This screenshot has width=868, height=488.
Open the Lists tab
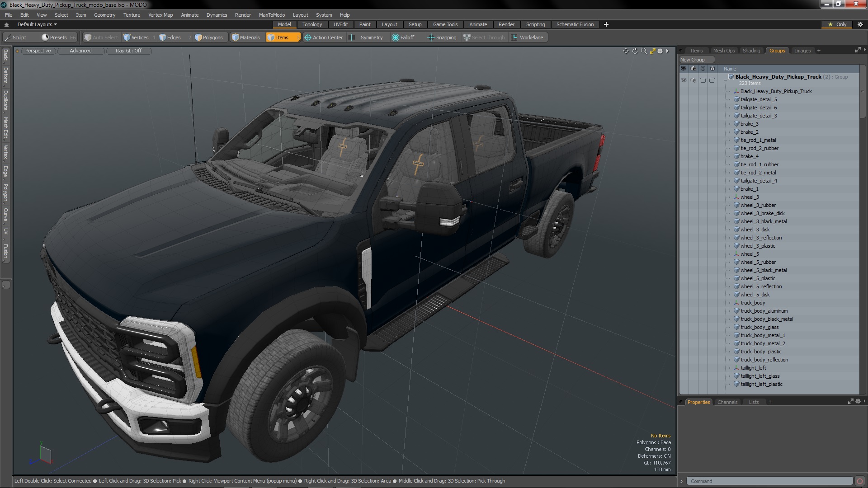(x=754, y=402)
